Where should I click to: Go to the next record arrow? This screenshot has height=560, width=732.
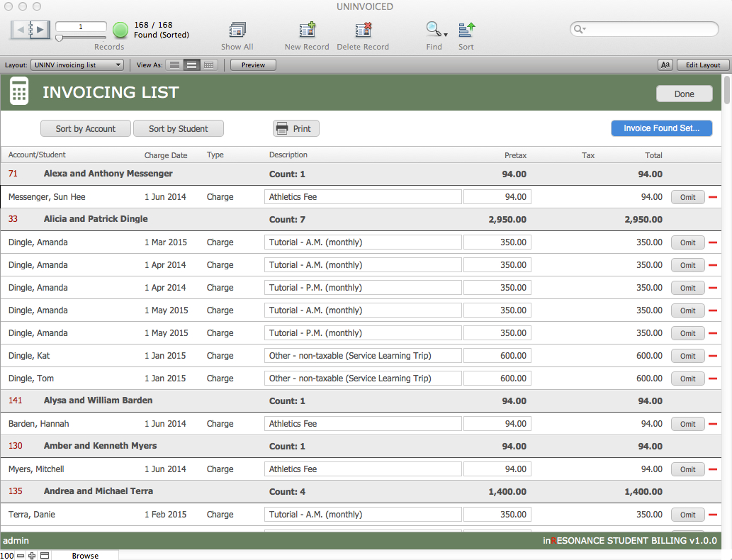pos(40,30)
